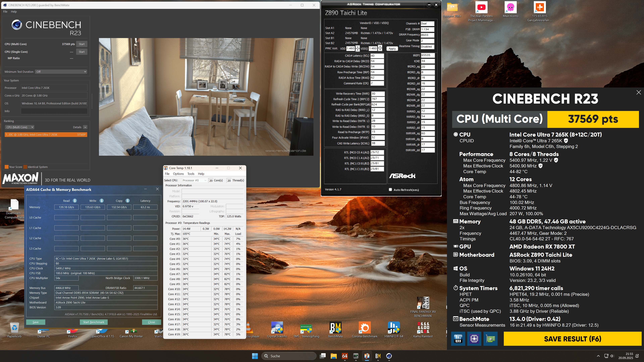The height and width of the screenshot is (362, 644).
Task: Click AIDA64 icon in the taskbar
Action: (345, 356)
